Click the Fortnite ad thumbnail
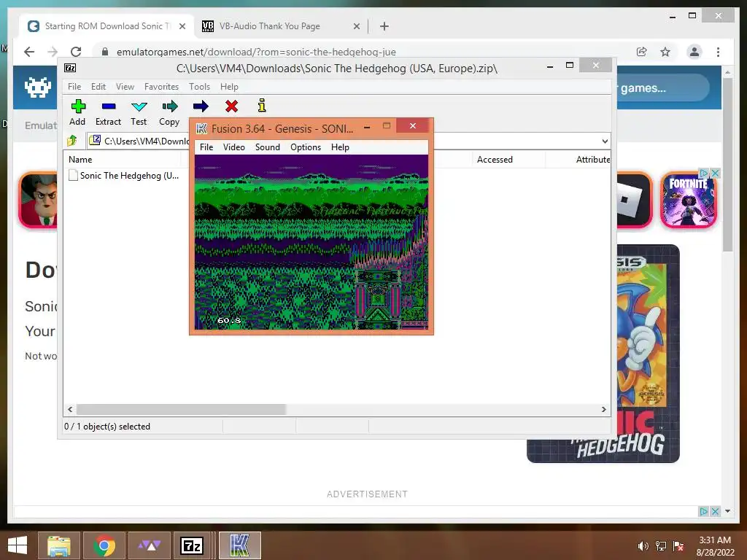Screen dimensions: 747x560 pos(689,200)
